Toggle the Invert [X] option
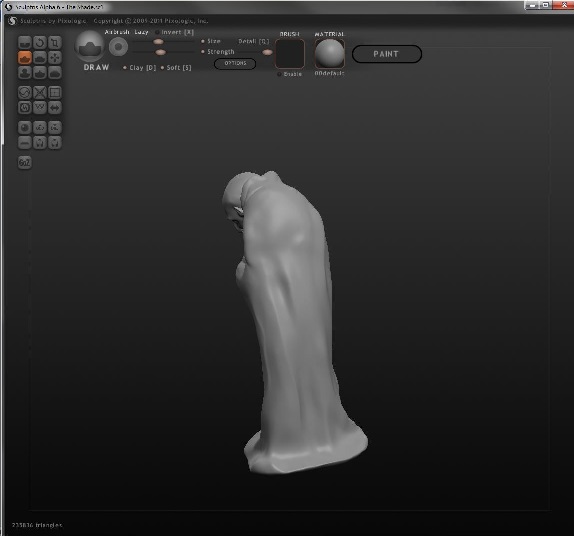This screenshot has height=536, width=574. 175,32
